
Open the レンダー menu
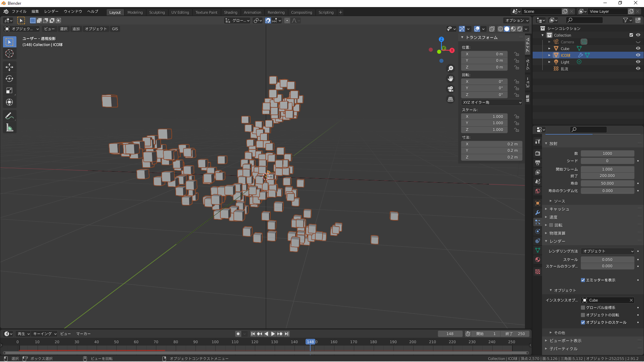tap(51, 11)
